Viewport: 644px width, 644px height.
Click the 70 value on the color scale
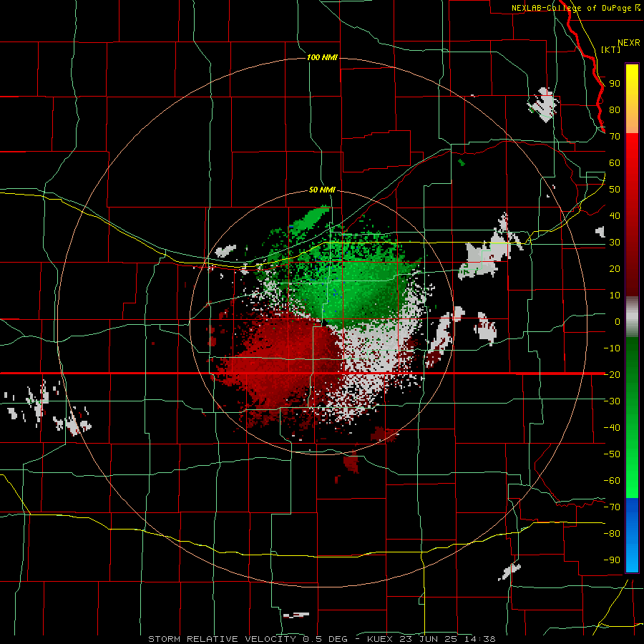pyautogui.click(x=615, y=137)
